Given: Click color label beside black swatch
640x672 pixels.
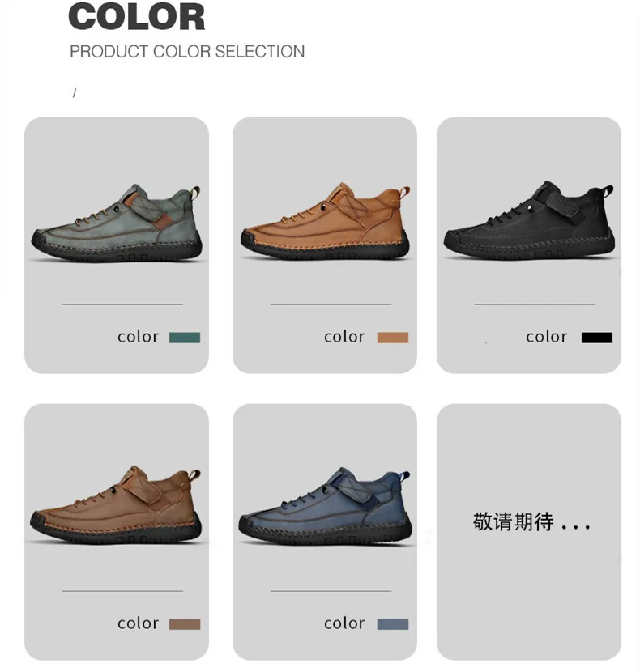Looking at the screenshot, I should [x=547, y=337].
